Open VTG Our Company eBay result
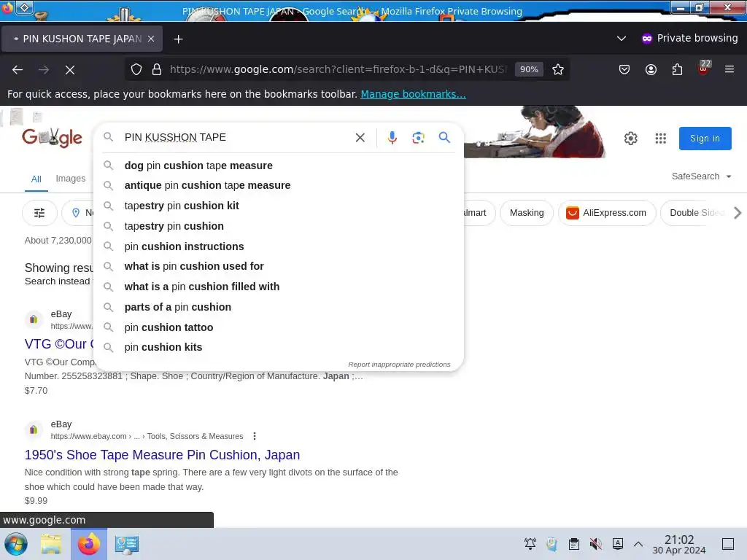This screenshot has width=747, height=560. coord(59,344)
